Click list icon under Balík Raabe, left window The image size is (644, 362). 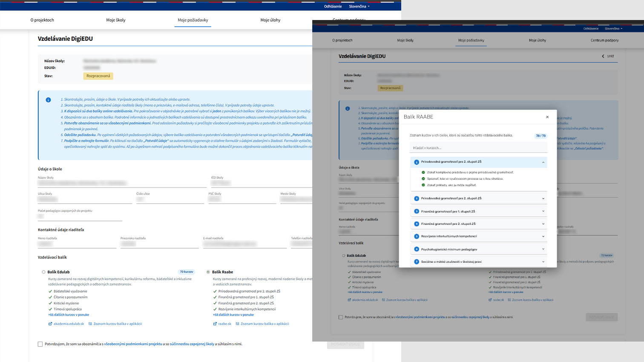point(237,324)
